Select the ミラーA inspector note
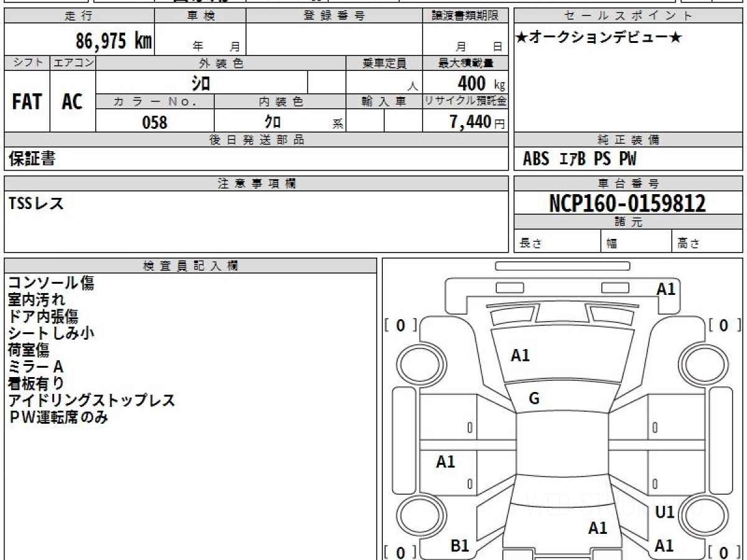This screenshot has height=560, width=747. pos(35,366)
